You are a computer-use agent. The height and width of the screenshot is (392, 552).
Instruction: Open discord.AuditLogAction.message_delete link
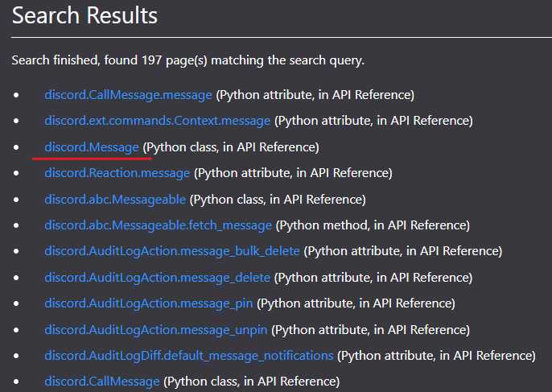[x=158, y=278]
